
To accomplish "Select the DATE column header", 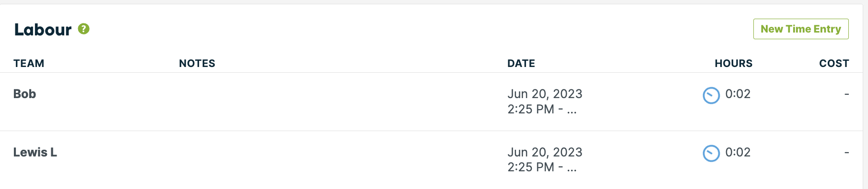I will point(521,63).
